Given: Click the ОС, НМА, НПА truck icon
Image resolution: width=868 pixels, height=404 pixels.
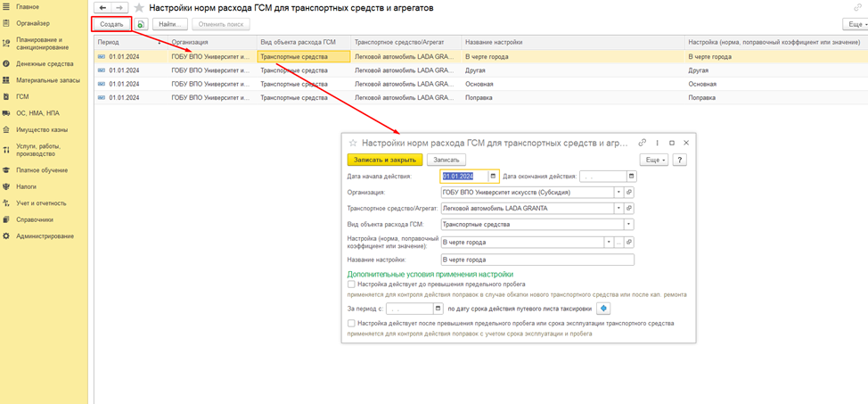Looking at the screenshot, I should (6, 113).
